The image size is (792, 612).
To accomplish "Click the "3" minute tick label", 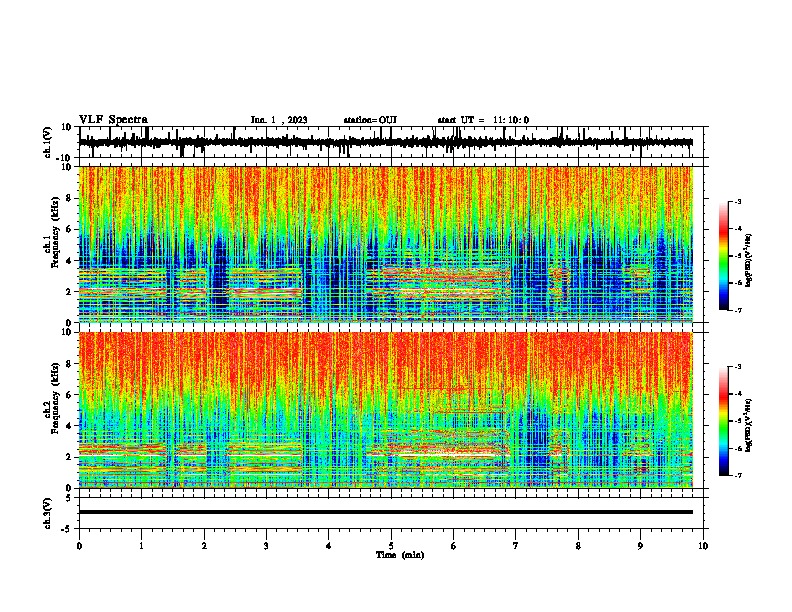I will [x=267, y=546].
